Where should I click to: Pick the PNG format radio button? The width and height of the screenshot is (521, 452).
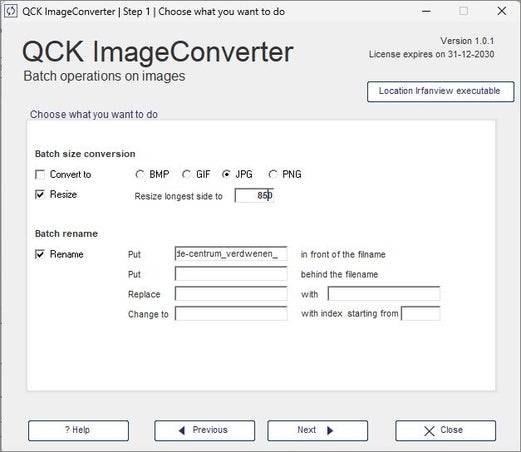click(273, 174)
